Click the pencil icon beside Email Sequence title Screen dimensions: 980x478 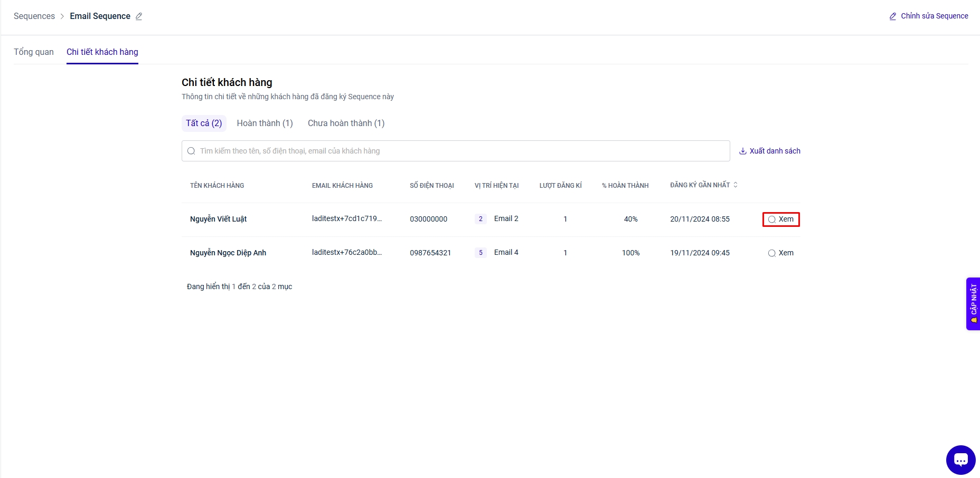139,16
